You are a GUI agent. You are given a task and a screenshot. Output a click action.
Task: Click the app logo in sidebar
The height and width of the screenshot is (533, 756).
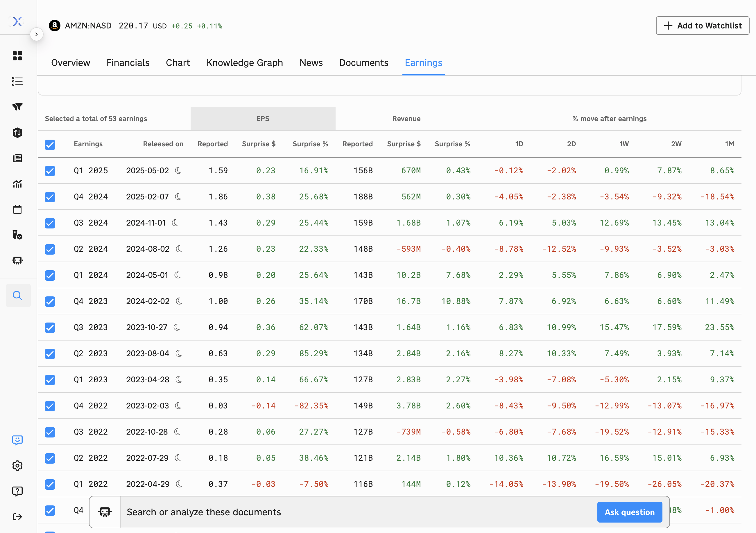17,22
